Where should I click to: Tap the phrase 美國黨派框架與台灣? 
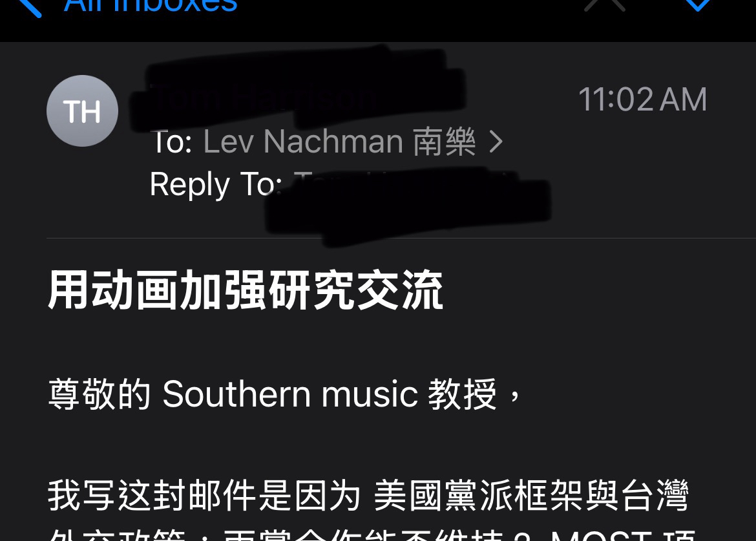point(531,495)
